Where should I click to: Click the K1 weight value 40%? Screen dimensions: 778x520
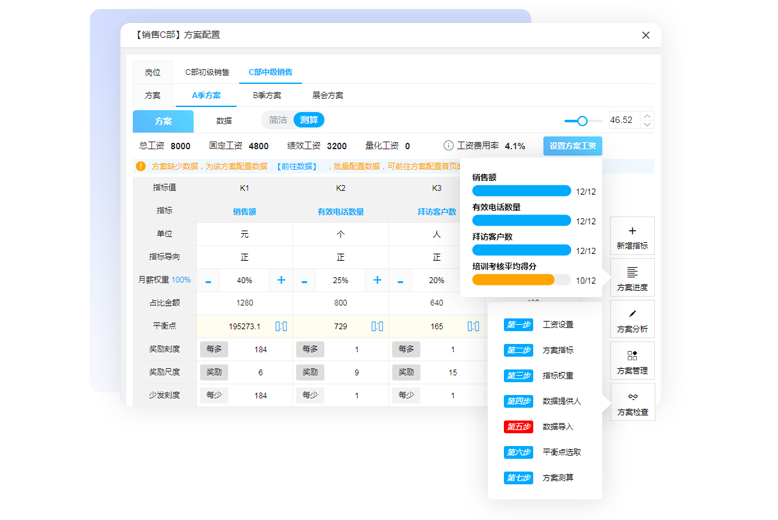tap(245, 280)
